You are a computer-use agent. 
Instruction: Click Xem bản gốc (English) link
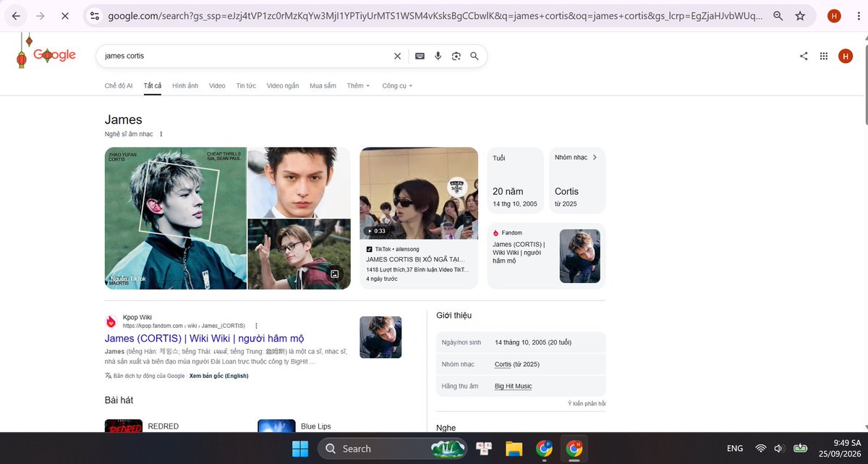219,376
